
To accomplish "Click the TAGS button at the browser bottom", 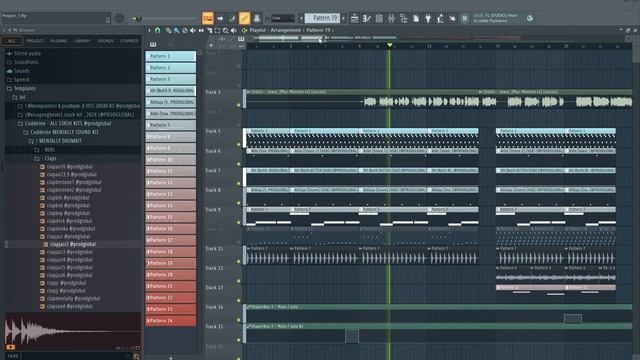I will coord(13,356).
